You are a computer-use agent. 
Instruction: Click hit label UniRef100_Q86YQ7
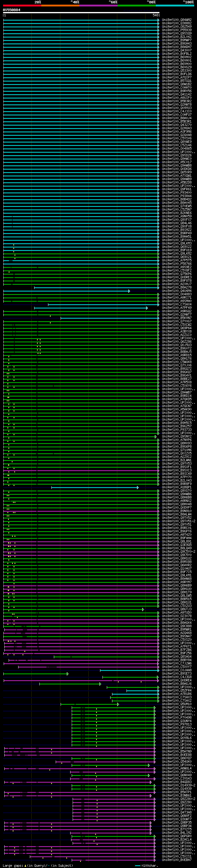tap(177, 758)
